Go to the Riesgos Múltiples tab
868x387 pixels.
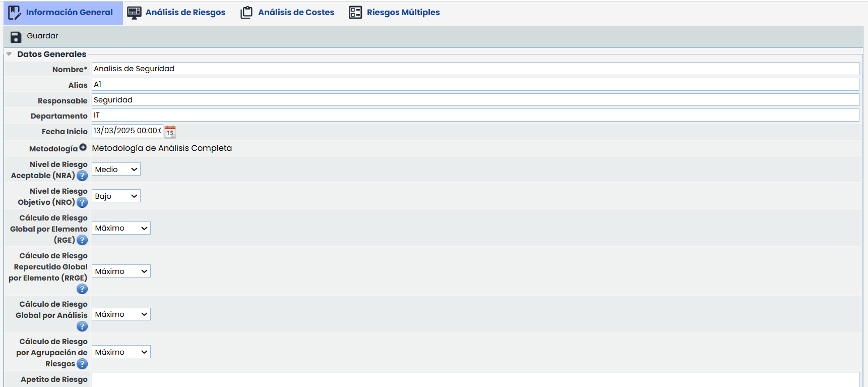tap(394, 13)
